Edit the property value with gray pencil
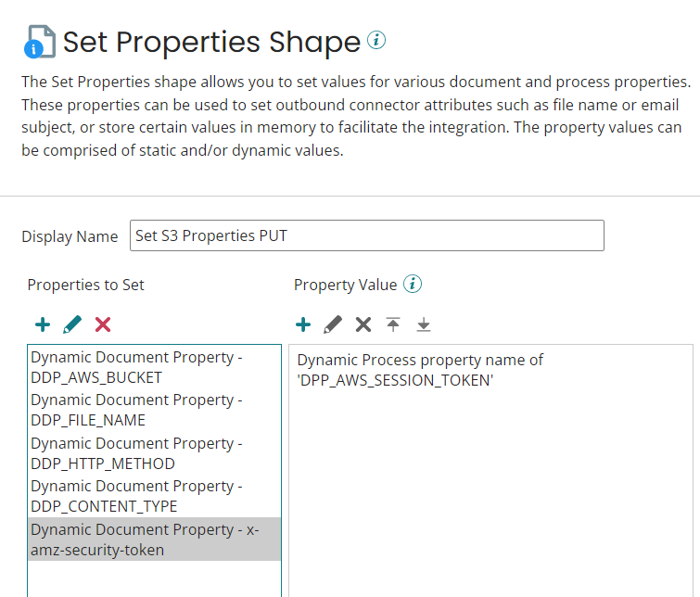Image resolution: width=700 pixels, height=597 pixels. [333, 324]
